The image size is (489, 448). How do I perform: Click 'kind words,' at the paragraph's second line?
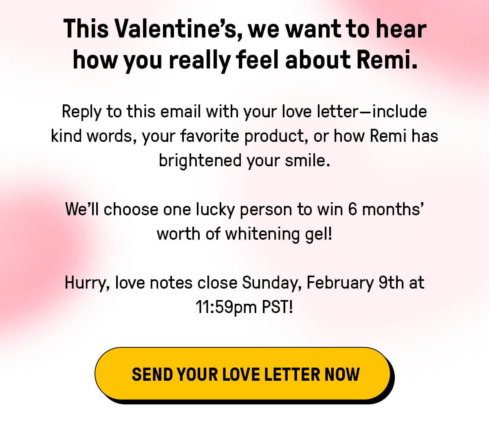(94, 136)
